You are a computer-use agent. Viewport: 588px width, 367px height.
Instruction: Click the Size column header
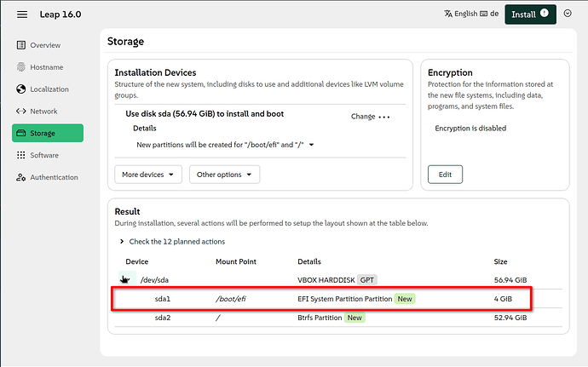click(x=500, y=261)
